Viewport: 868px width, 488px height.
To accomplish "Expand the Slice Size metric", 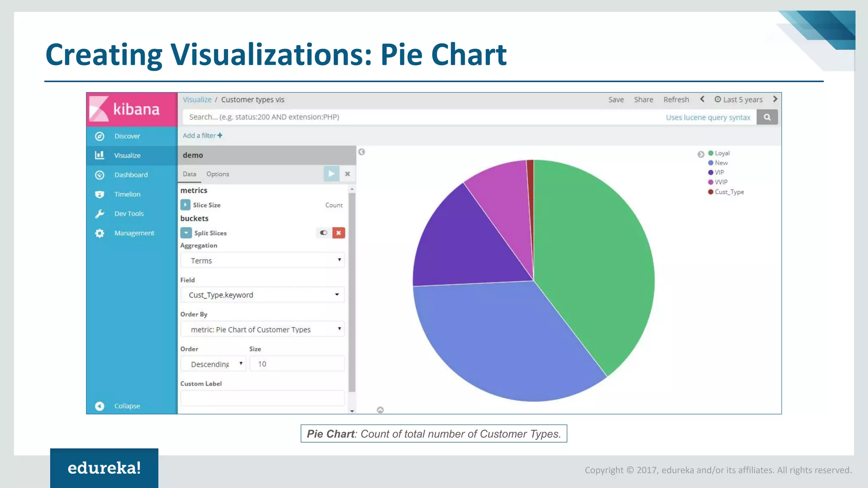I will point(185,205).
